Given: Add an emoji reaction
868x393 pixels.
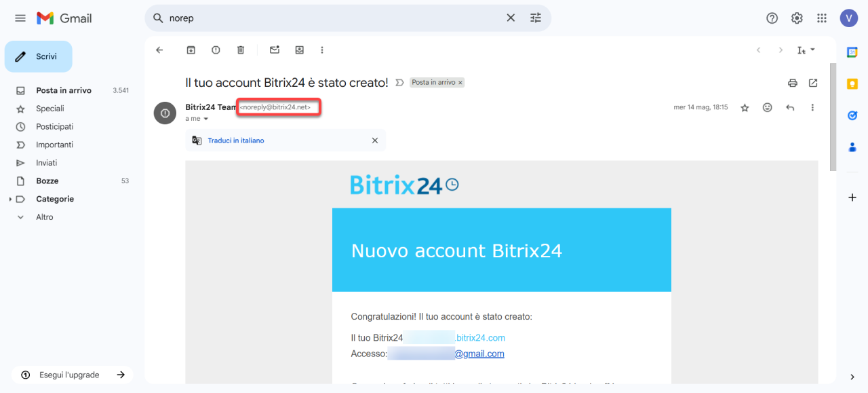Looking at the screenshot, I should point(767,107).
